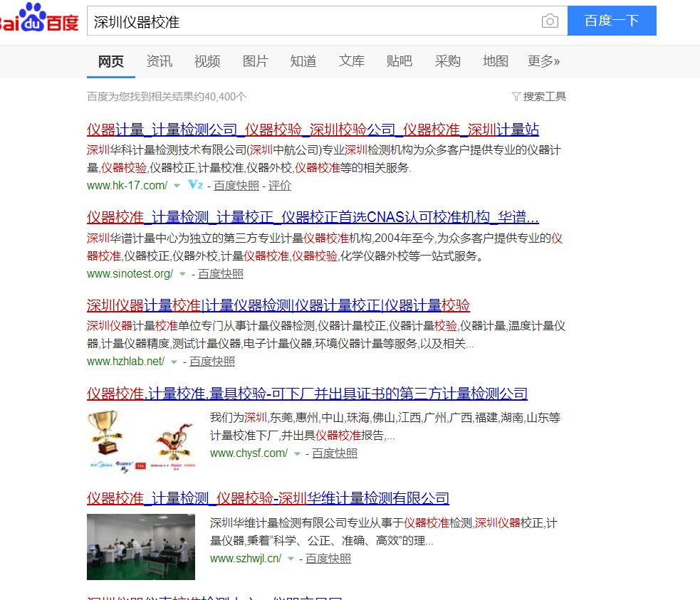
Task: Visit the www.hk-17.com/ URL
Action: click(x=127, y=186)
